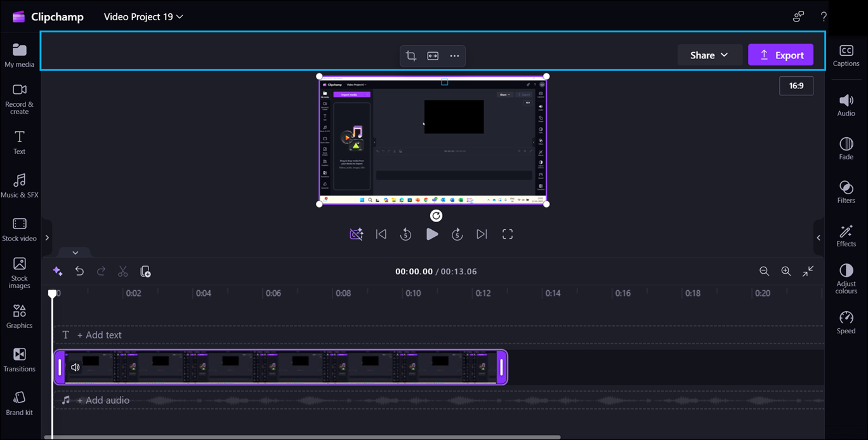Open the Fade panel
The height and width of the screenshot is (440, 868).
click(846, 149)
